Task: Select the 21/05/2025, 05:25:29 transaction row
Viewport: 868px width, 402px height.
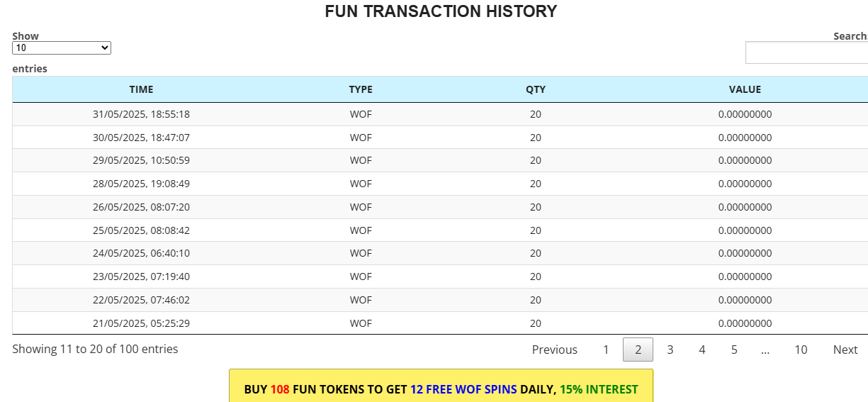Action: click(x=440, y=323)
